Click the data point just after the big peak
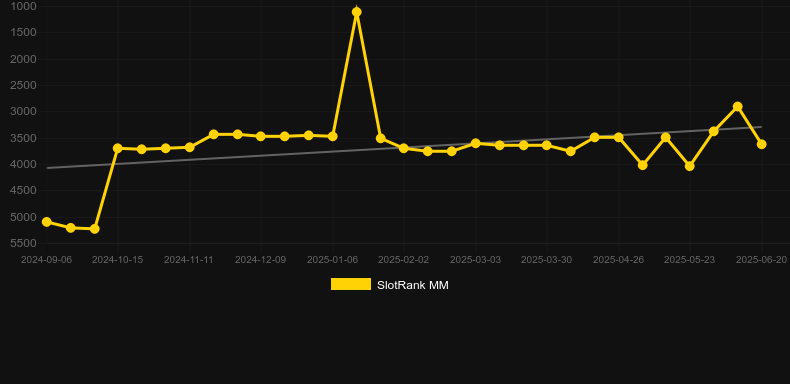The width and height of the screenshot is (790, 384). (x=380, y=138)
